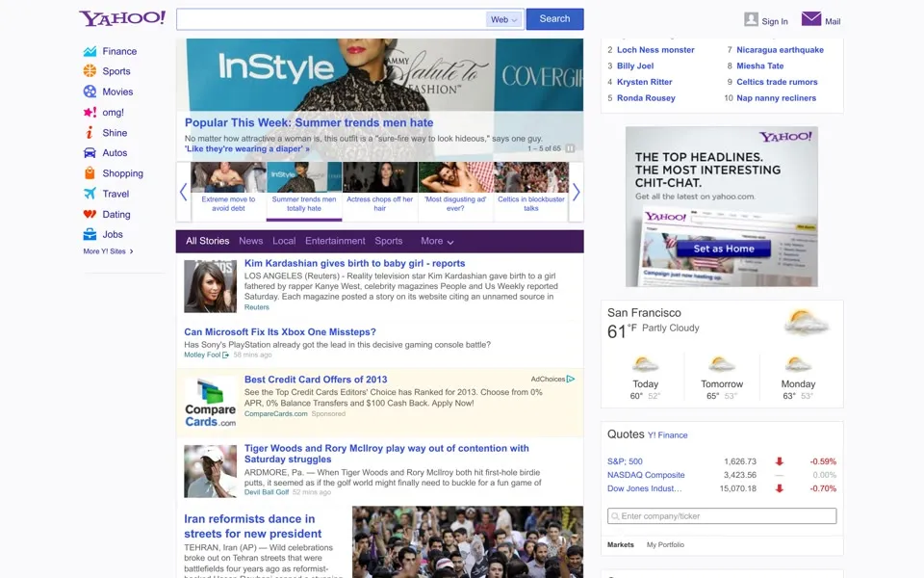
Task: Open Tiger Woods and Rory McIlroy headline
Action: pos(387,454)
